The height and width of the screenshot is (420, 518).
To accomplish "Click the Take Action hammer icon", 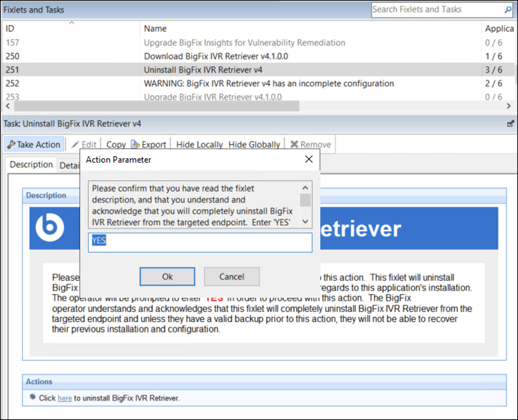I will tap(11, 144).
